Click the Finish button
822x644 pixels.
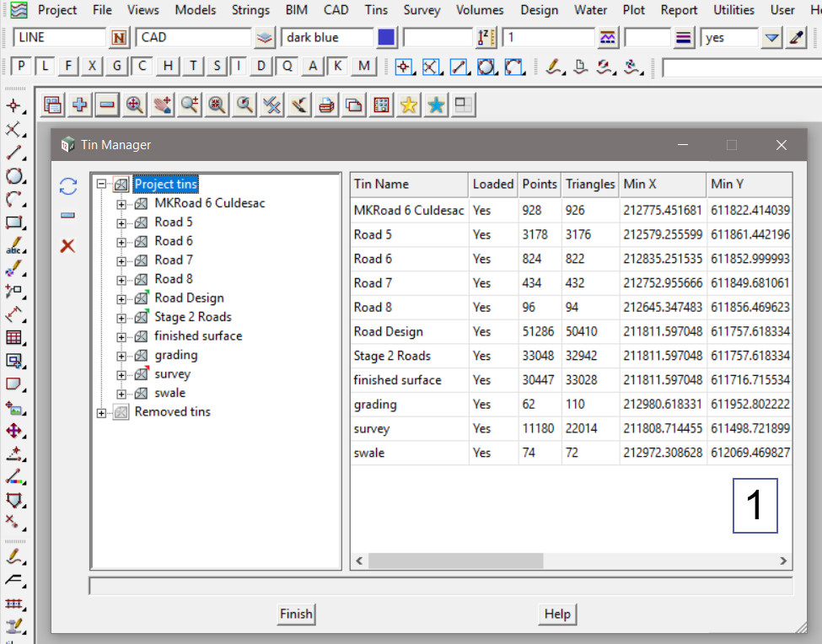click(x=296, y=614)
